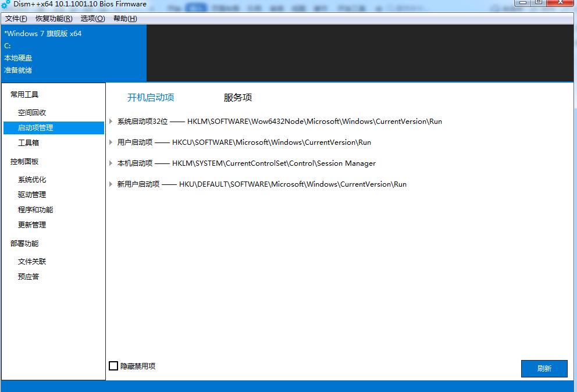The width and height of the screenshot is (577, 392).
Task: Click the HKLM Wow6432Node Run registry path
Action: (x=315, y=122)
